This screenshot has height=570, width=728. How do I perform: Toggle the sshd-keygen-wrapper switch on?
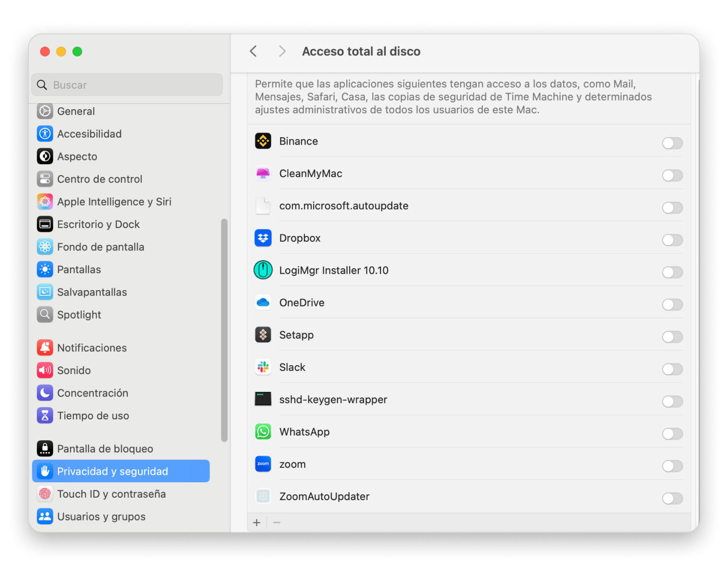coord(672,402)
